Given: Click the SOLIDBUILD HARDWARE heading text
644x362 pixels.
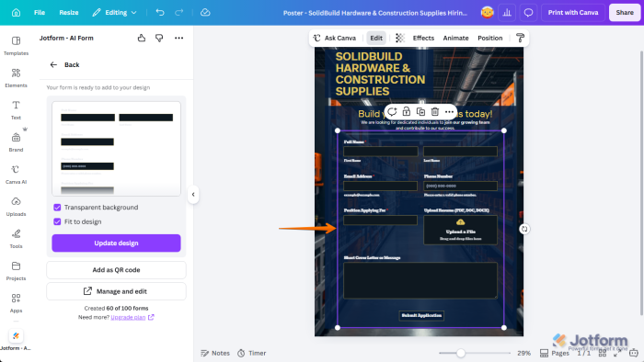Looking at the screenshot, I should [380, 74].
